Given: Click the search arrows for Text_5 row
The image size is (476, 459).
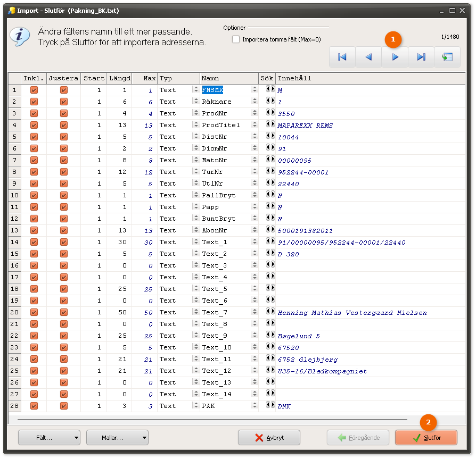Looking at the screenshot, I should pyautogui.click(x=270, y=288).
